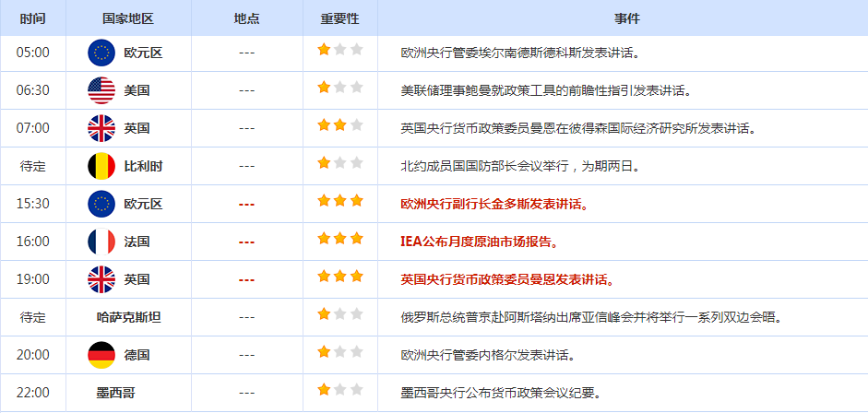The height and width of the screenshot is (413, 868).
Task: Click the Belgium flag icon
Action: 101,166
